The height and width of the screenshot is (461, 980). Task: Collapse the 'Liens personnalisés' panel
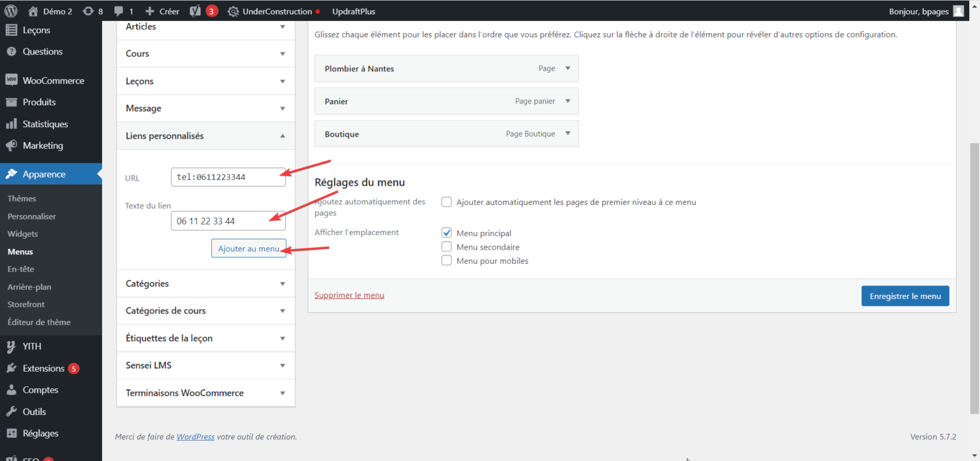click(282, 136)
